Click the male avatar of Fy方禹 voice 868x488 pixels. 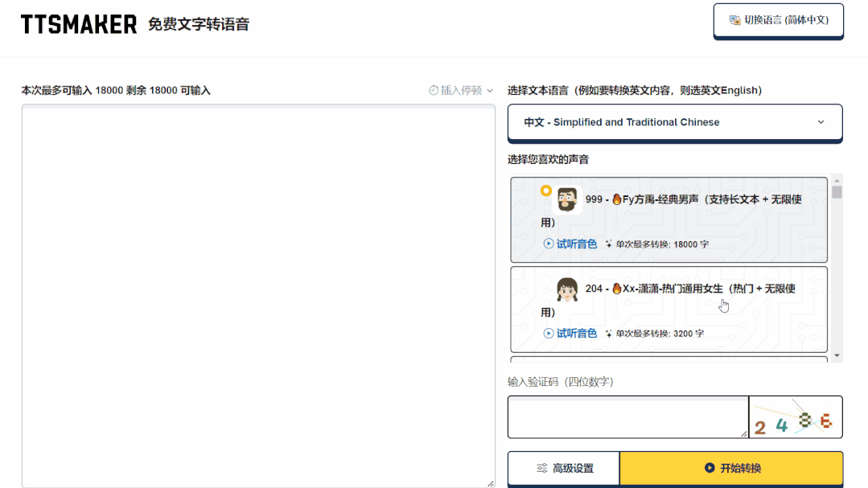click(568, 200)
